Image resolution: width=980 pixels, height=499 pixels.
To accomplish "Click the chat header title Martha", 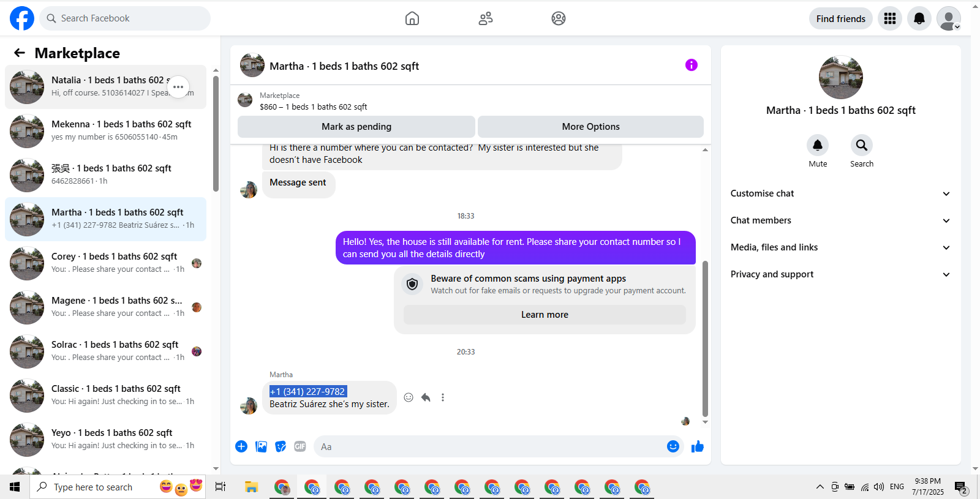I will pyautogui.click(x=344, y=66).
